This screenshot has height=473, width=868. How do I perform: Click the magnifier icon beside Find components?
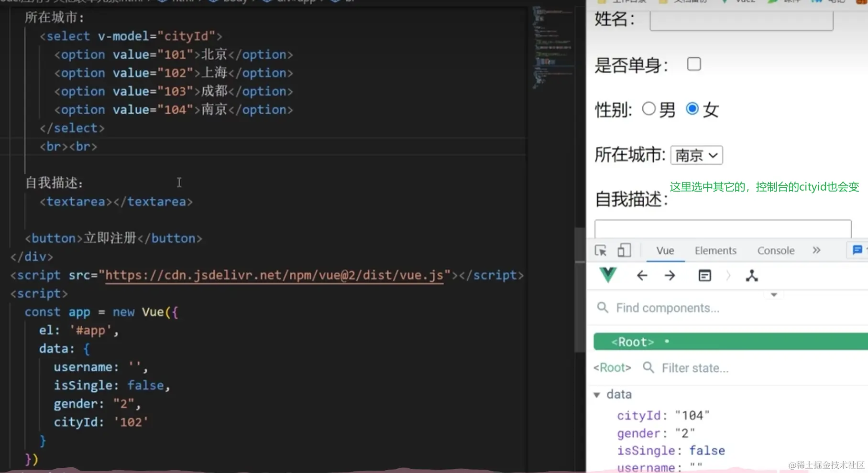[603, 307]
